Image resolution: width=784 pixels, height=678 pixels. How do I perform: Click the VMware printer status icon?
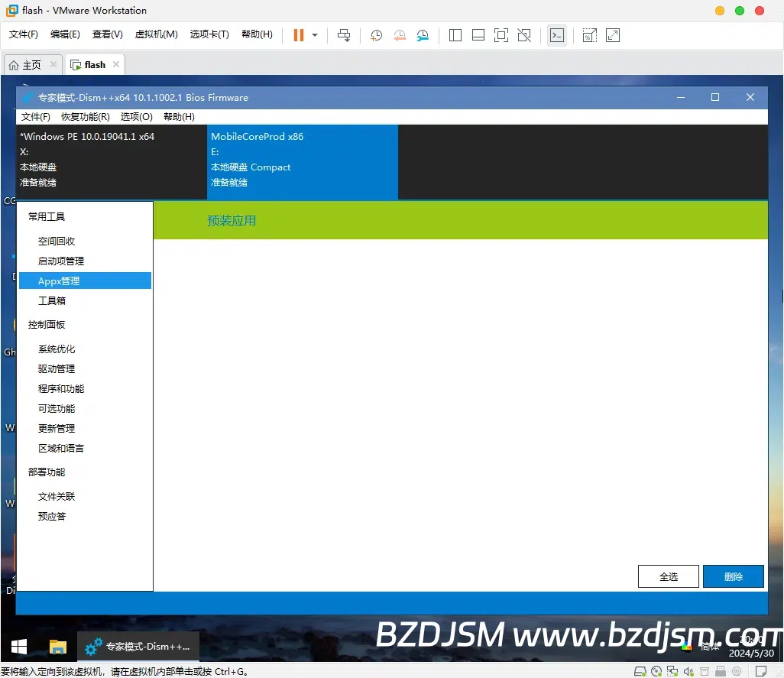(x=721, y=671)
